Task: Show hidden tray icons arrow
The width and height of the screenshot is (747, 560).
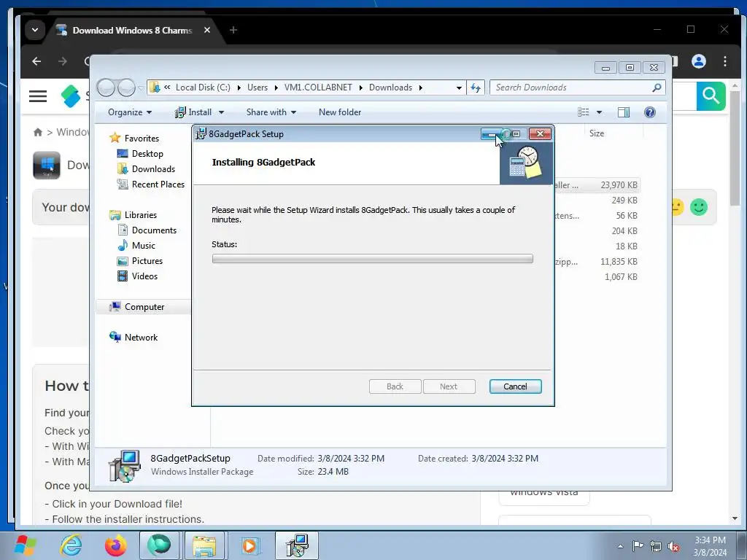Action: [x=620, y=546]
